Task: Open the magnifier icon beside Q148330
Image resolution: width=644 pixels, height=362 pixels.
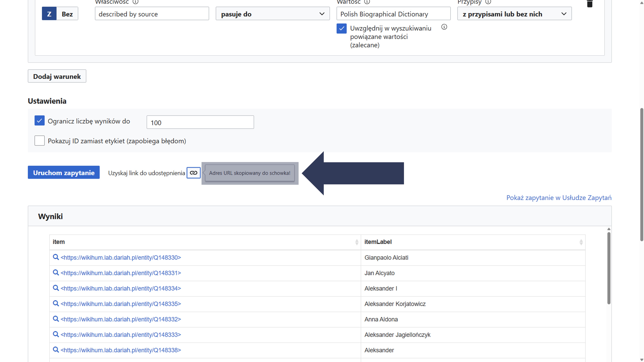Action: (x=56, y=257)
